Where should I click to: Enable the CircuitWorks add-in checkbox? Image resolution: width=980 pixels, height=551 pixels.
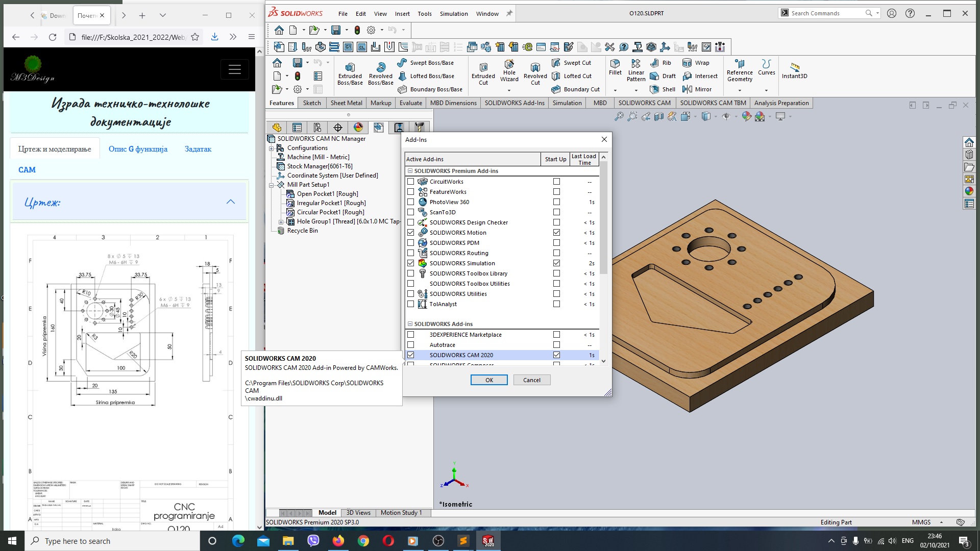tap(410, 182)
